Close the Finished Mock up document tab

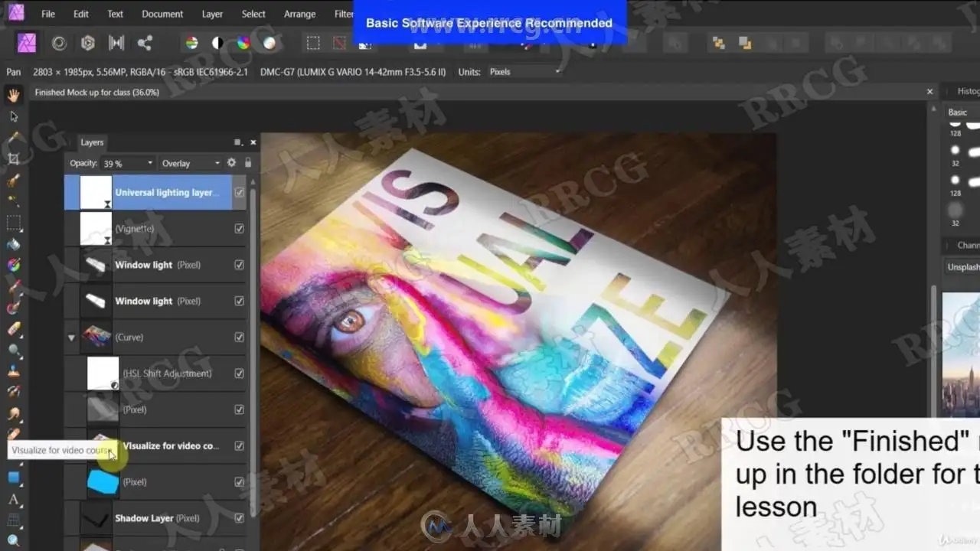(x=930, y=92)
